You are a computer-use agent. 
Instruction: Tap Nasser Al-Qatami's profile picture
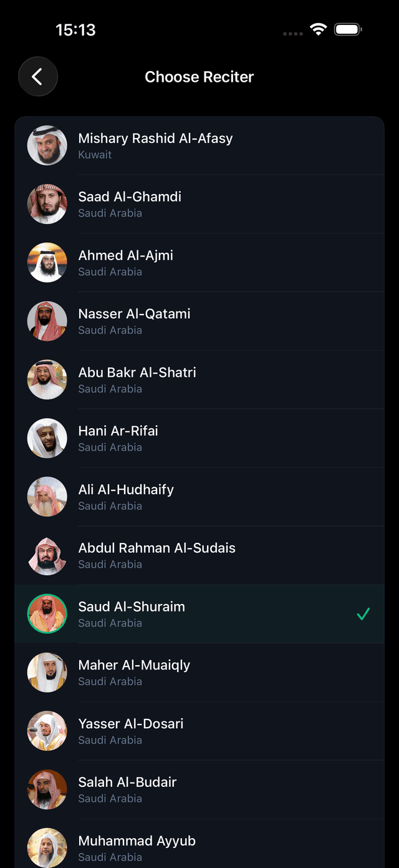tap(47, 321)
